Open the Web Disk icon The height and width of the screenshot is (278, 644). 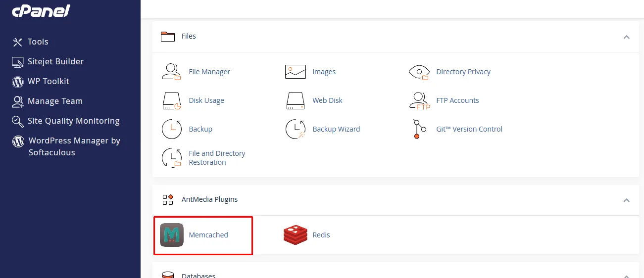pos(295,100)
